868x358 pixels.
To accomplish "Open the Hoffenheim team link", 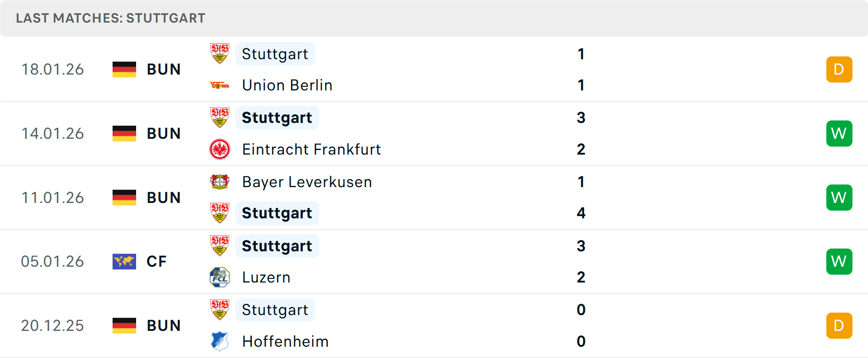I will click(285, 341).
